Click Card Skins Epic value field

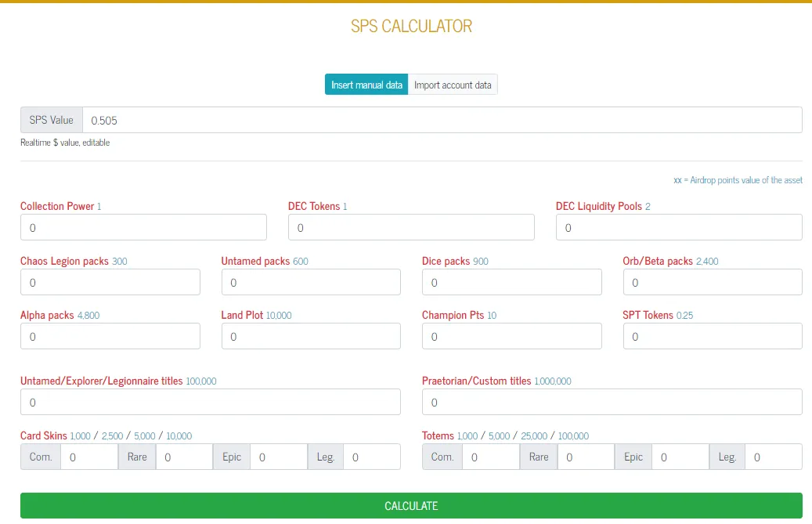pos(279,457)
